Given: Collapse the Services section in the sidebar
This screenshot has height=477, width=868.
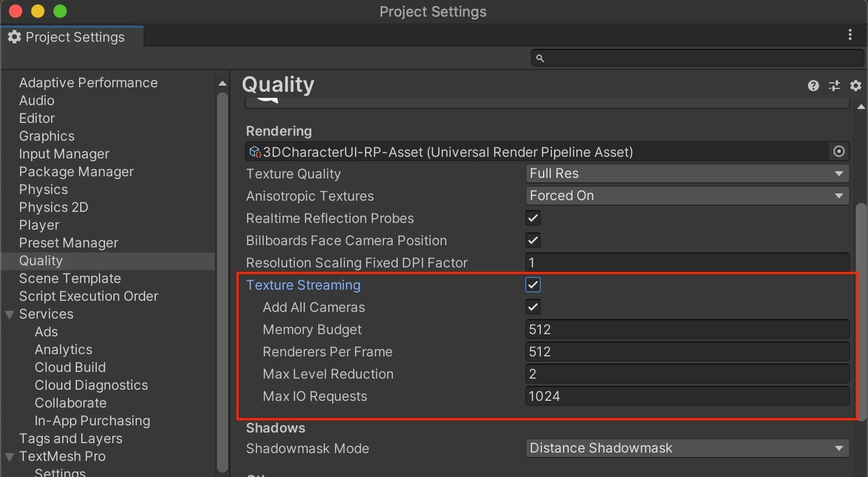Looking at the screenshot, I should coord(9,314).
